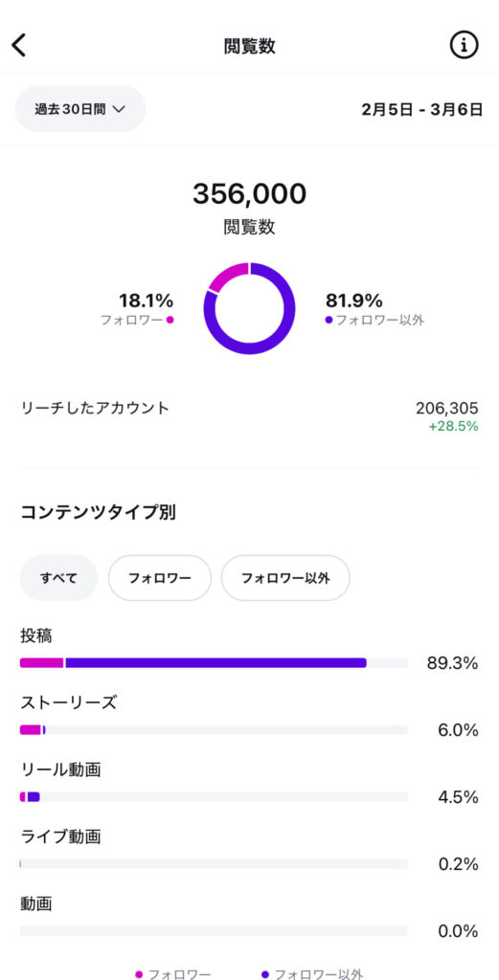499x980 pixels.
Task: Click the pink フォロワー legend dot beside 18.1%
Action: tap(170, 320)
